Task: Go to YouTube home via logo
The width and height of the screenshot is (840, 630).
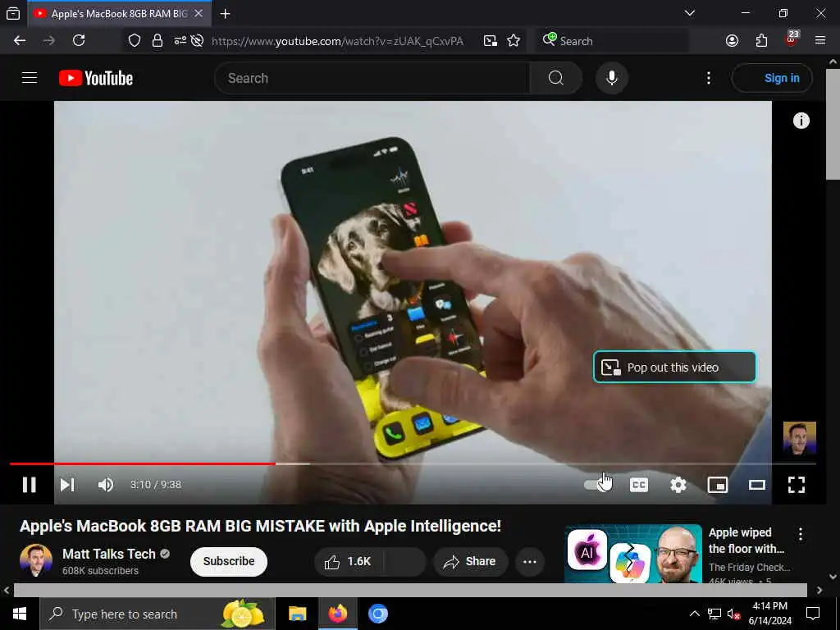Action: [96, 78]
